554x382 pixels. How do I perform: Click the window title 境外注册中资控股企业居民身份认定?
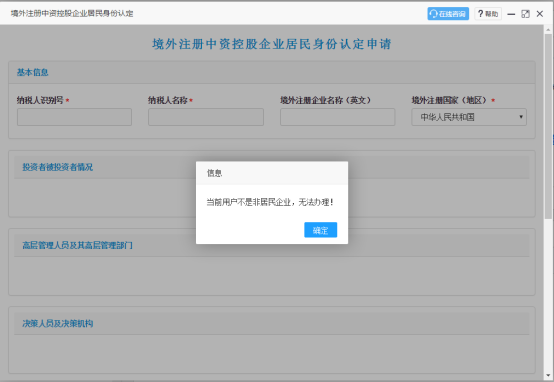pos(72,14)
